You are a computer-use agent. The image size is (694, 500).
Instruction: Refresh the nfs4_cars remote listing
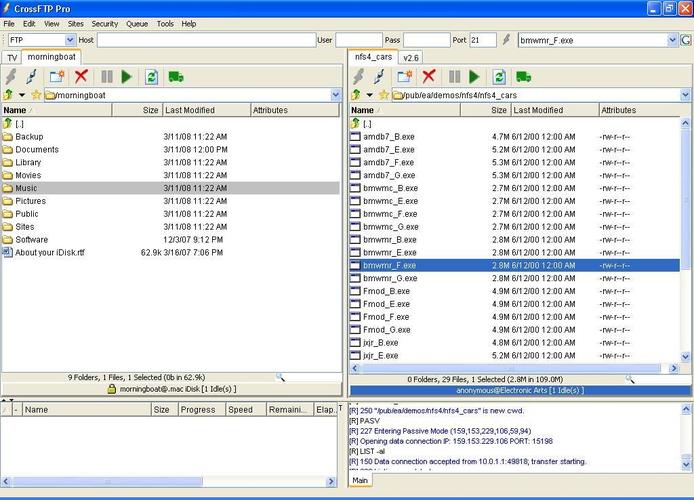pos(497,76)
